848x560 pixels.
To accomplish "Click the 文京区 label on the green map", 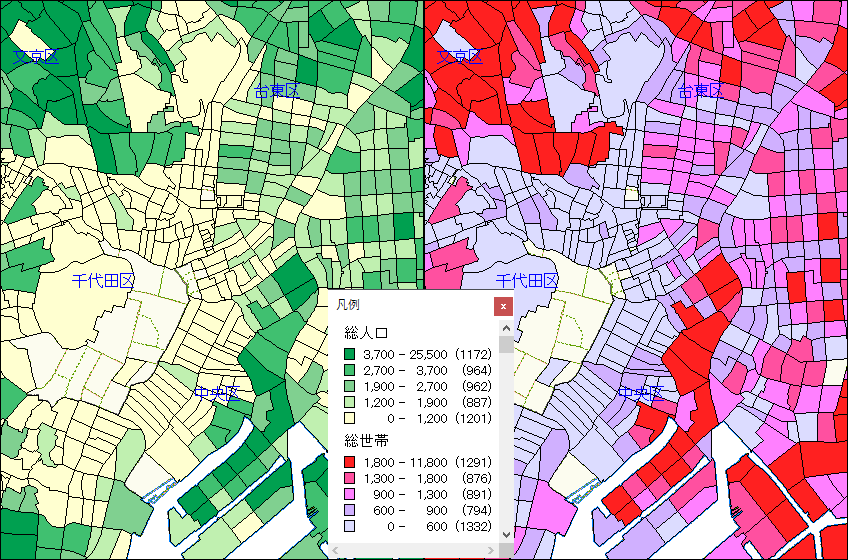I will click(36, 57).
